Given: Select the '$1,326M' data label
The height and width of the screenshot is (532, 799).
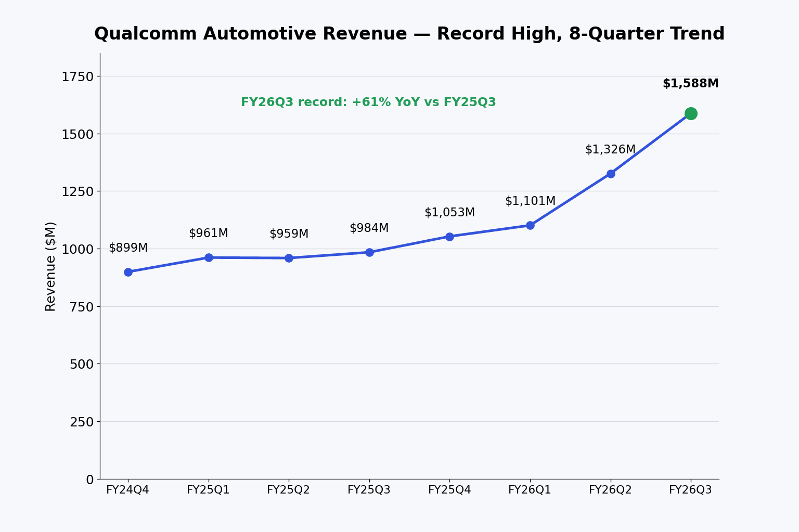Looking at the screenshot, I should tap(611, 150).
